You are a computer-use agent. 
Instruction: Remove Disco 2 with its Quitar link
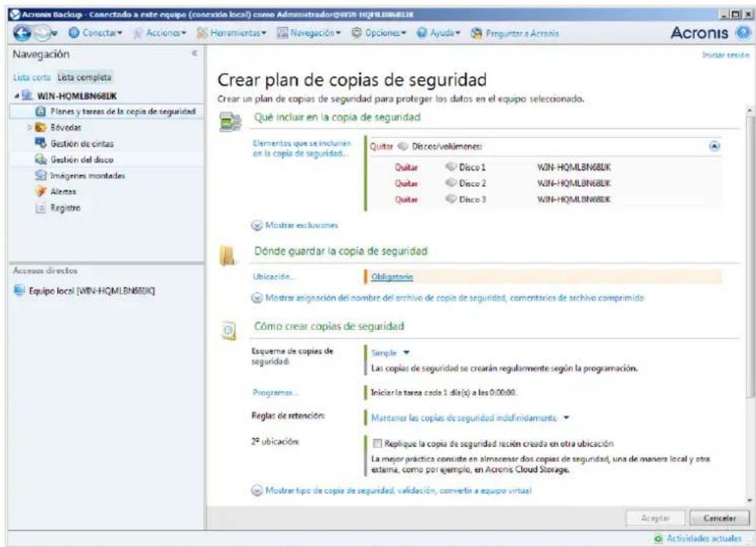[x=407, y=183]
